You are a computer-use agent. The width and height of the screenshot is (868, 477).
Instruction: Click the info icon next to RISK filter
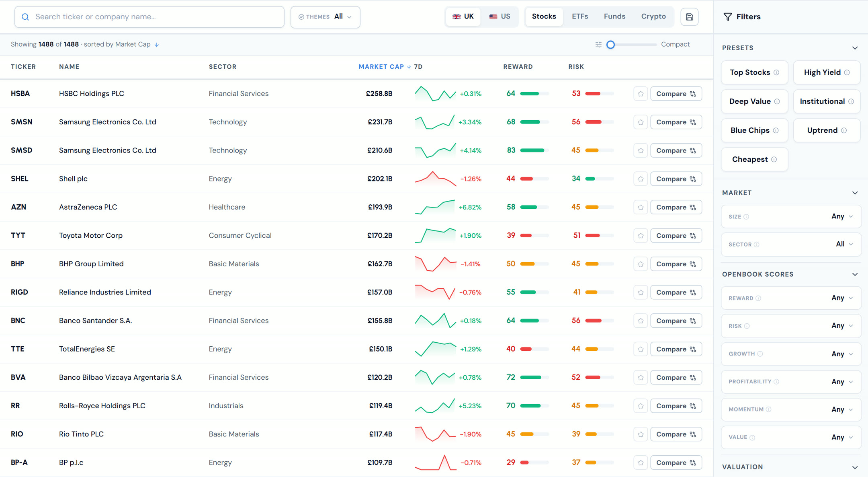tap(747, 326)
